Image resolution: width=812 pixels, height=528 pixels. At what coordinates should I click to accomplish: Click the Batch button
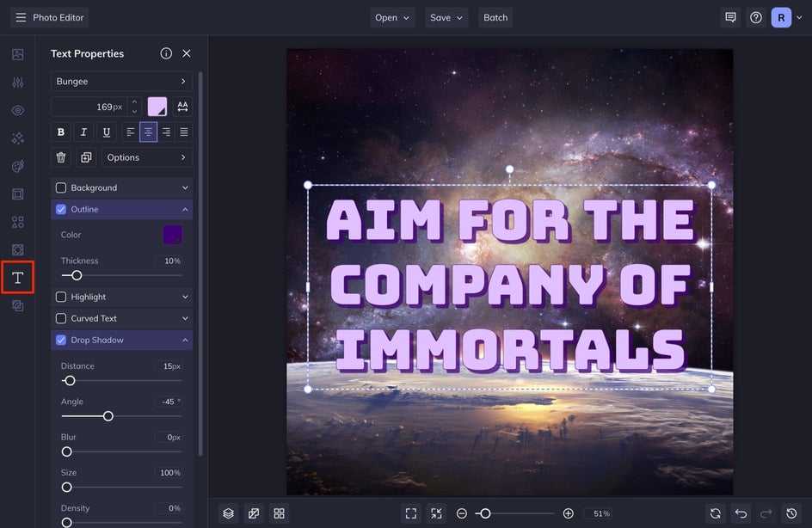495,17
